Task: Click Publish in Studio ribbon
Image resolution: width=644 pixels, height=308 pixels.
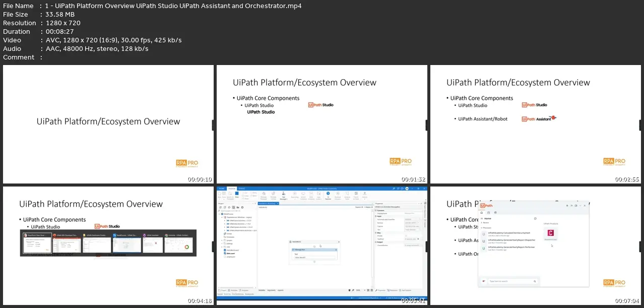Action: (x=365, y=195)
